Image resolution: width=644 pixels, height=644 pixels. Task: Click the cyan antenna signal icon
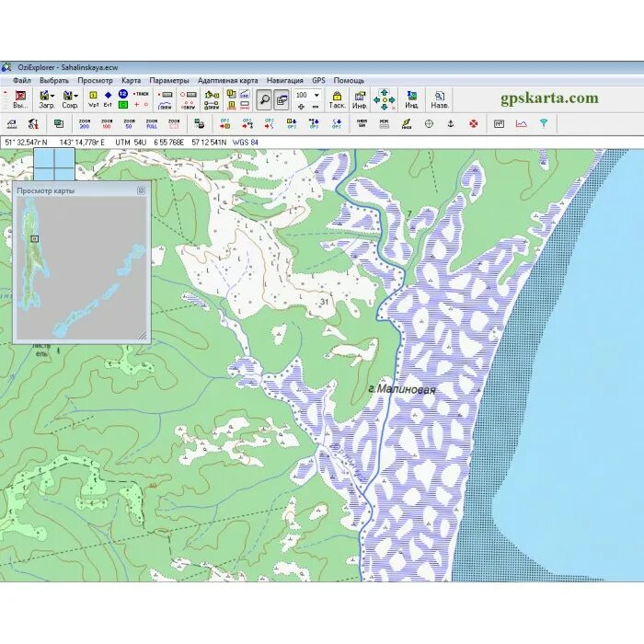tap(544, 123)
